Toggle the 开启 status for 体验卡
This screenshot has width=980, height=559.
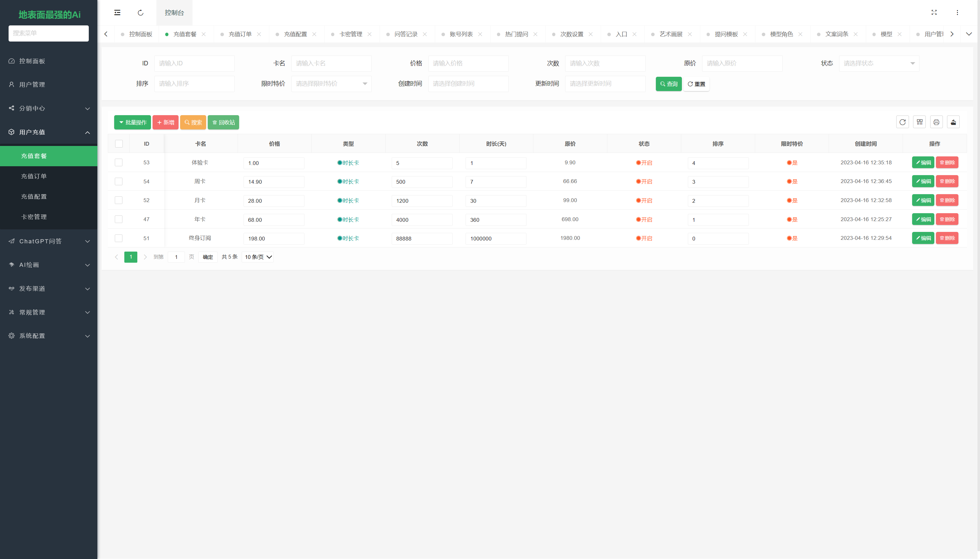tap(644, 163)
